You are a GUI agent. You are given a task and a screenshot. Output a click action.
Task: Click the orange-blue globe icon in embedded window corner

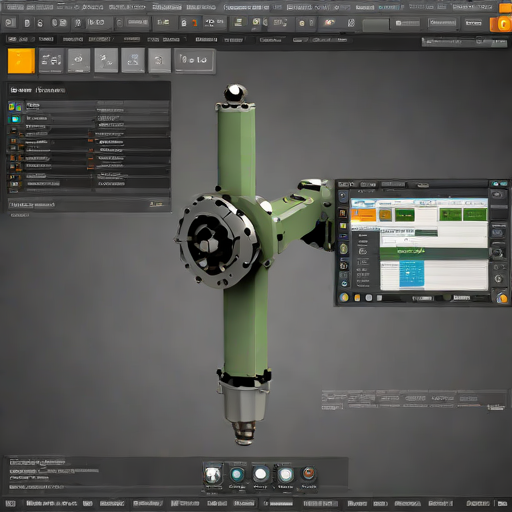502,297
